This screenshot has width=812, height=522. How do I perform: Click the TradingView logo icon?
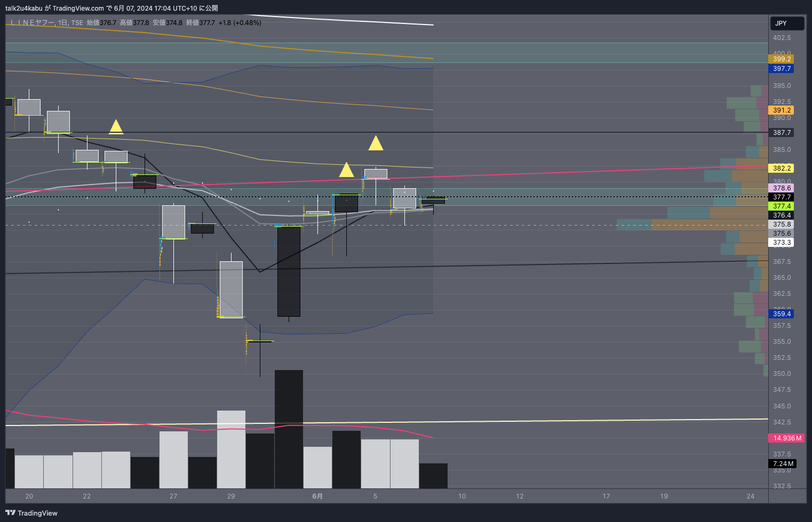pos(10,513)
